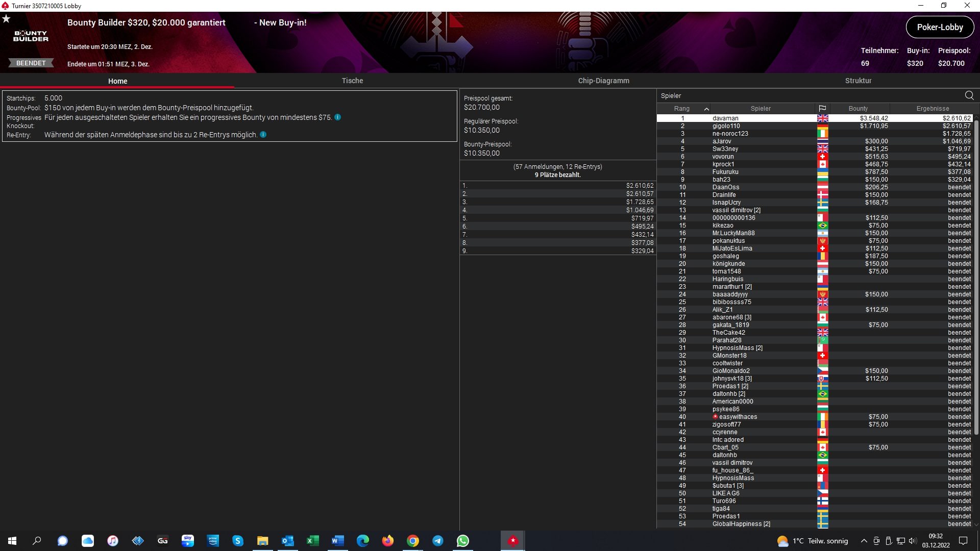Switch to the Tische tab
980x551 pixels.
(352, 81)
